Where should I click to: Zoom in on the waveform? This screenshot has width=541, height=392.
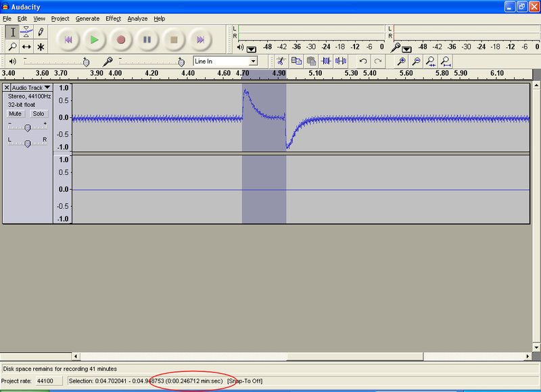[x=401, y=62]
